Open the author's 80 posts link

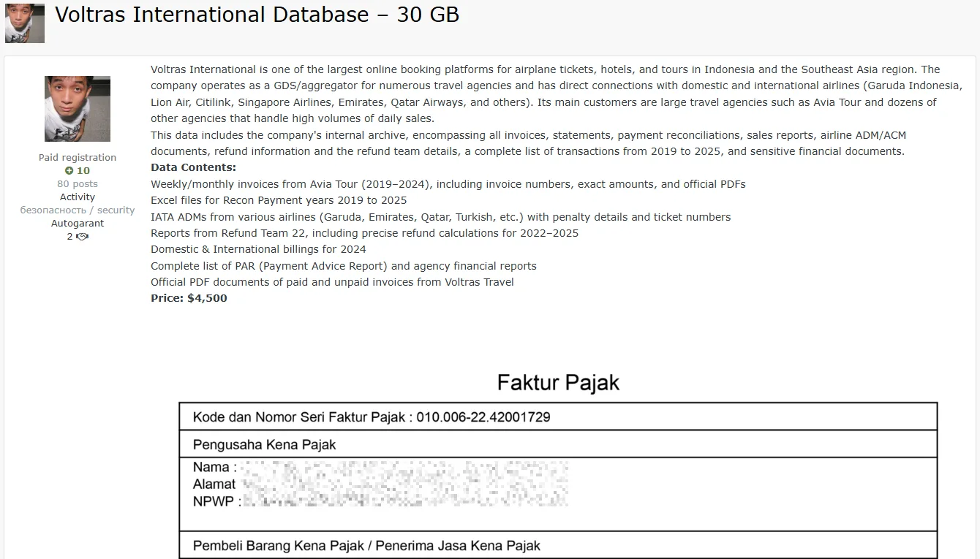[x=78, y=184]
